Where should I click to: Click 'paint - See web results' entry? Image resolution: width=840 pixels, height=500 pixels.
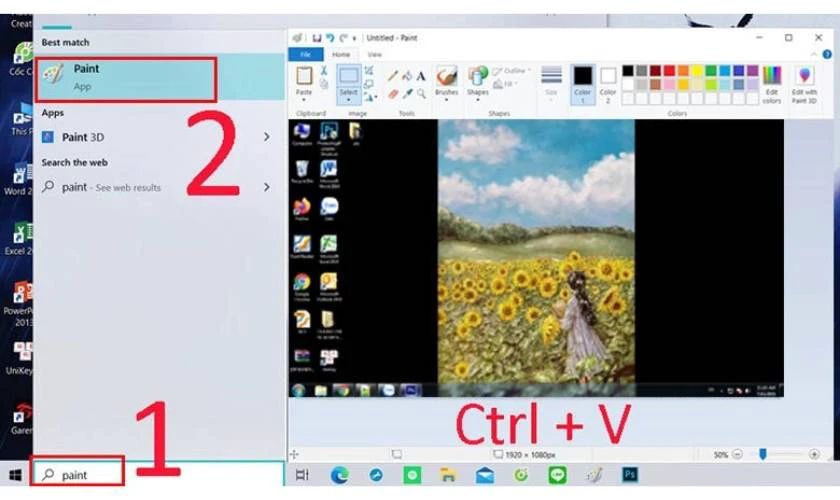point(159,187)
